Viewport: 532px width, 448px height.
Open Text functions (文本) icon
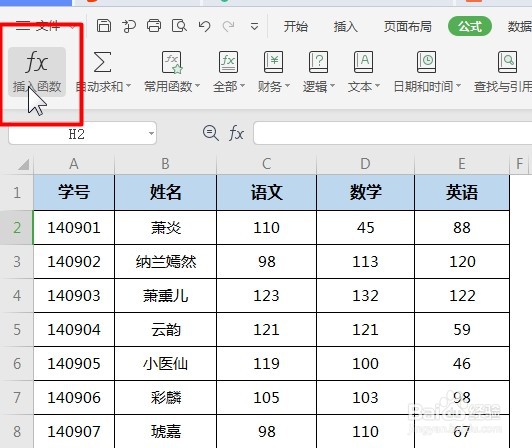click(x=363, y=62)
